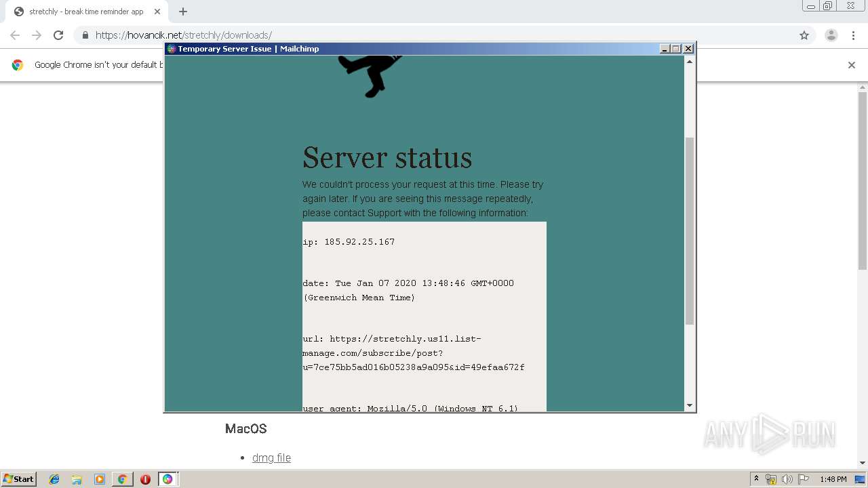Reload the current page
Image resolution: width=868 pixels, height=488 pixels.
58,35
